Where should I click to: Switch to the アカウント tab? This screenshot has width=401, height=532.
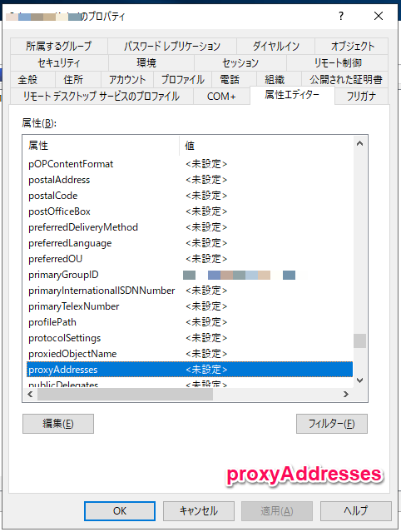click(127, 80)
